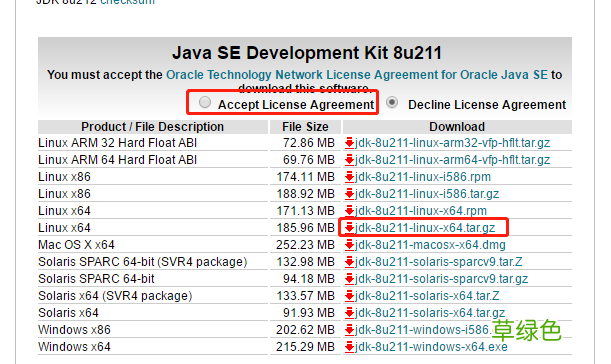Click download arrow icon for linux-i586.tar.gz
The image size is (611, 364).
point(350,194)
